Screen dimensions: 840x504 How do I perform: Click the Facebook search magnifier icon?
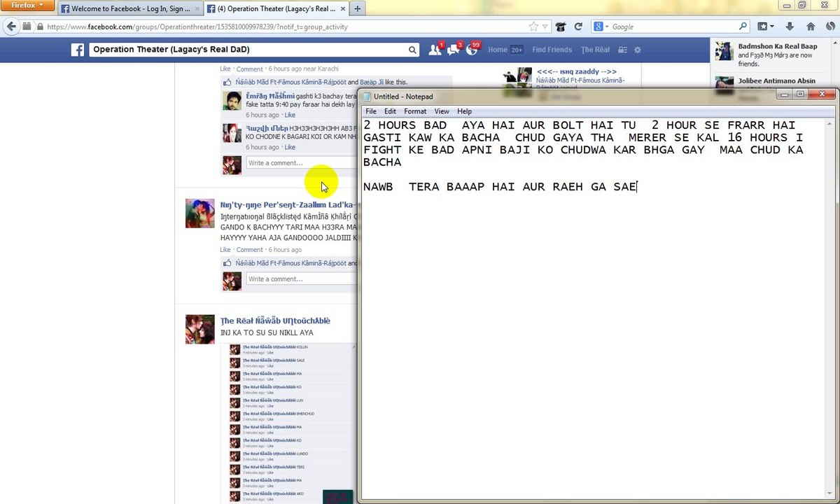413,50
